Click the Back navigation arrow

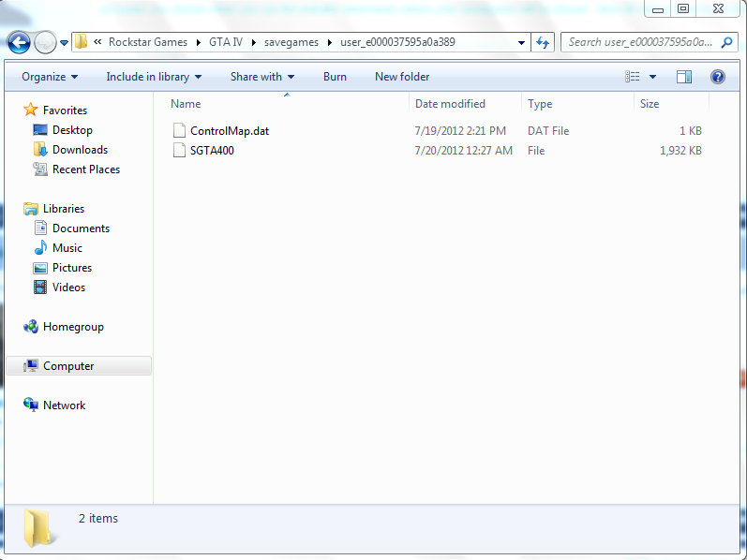click(x=19, y=43)
